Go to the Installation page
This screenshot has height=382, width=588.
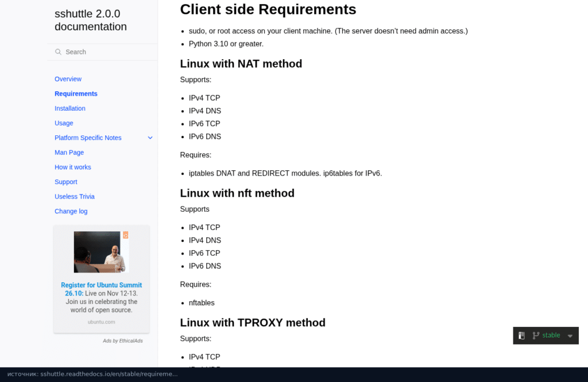pyautogui.click(x=70, y=108)
